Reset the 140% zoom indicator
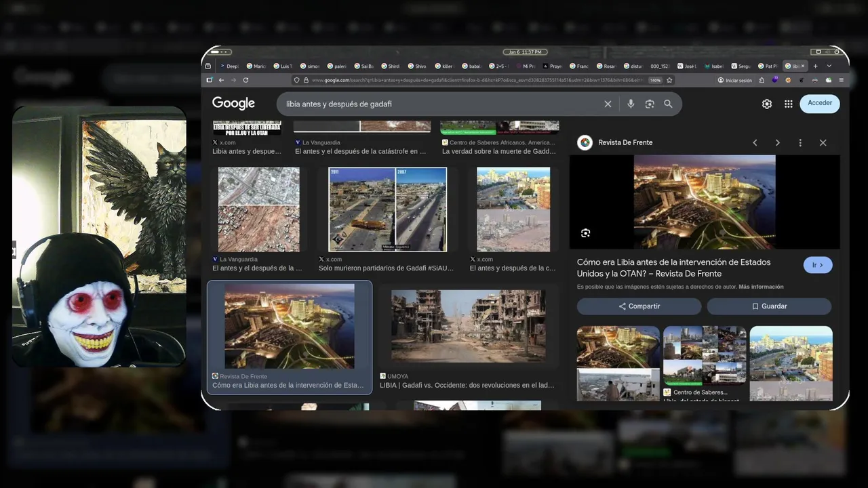This screenshot has width=868, height=488. [x=655, y=80]
